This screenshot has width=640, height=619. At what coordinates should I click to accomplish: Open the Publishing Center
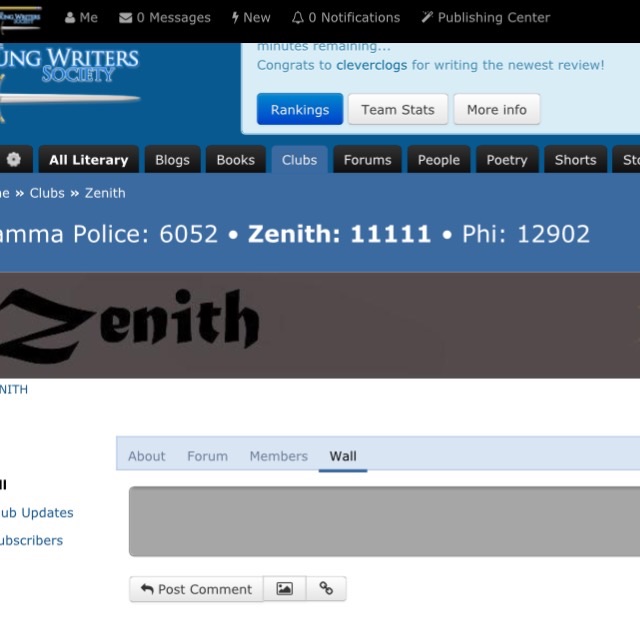pos(486,18)
